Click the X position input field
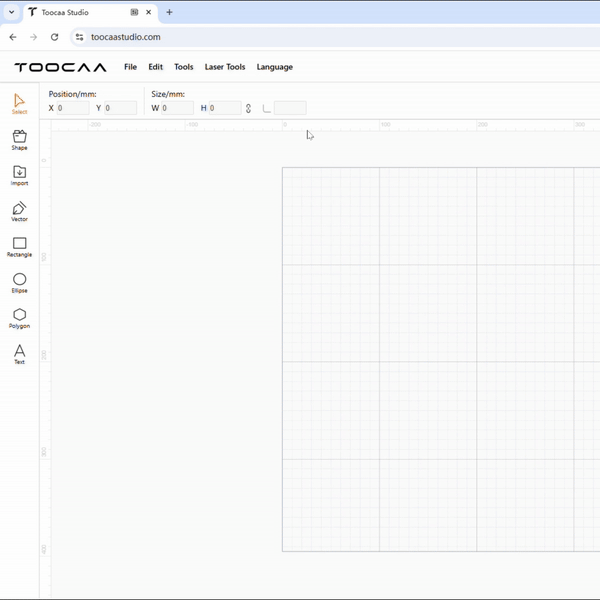 (73, 108)
